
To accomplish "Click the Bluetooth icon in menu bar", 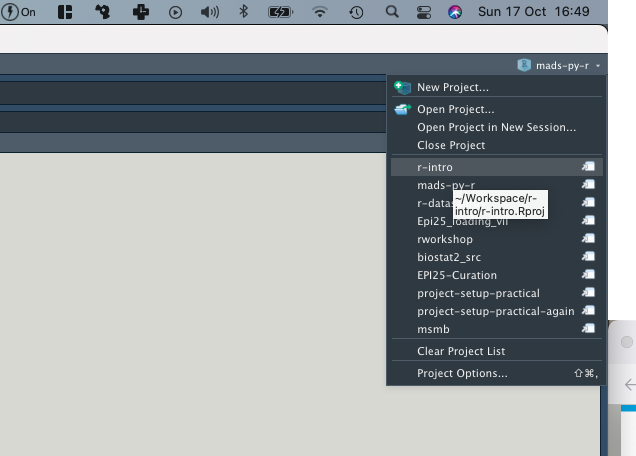I will [x=243, y=12].
